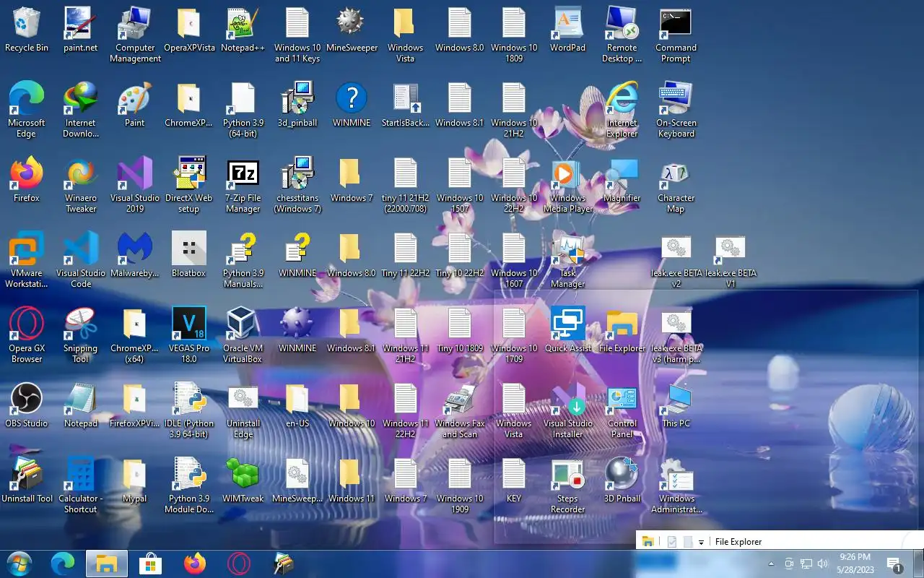Screen dimensions: 924x578
Task: Open the Snipping Tool desktop shortcut
Action: coord(81,335)
